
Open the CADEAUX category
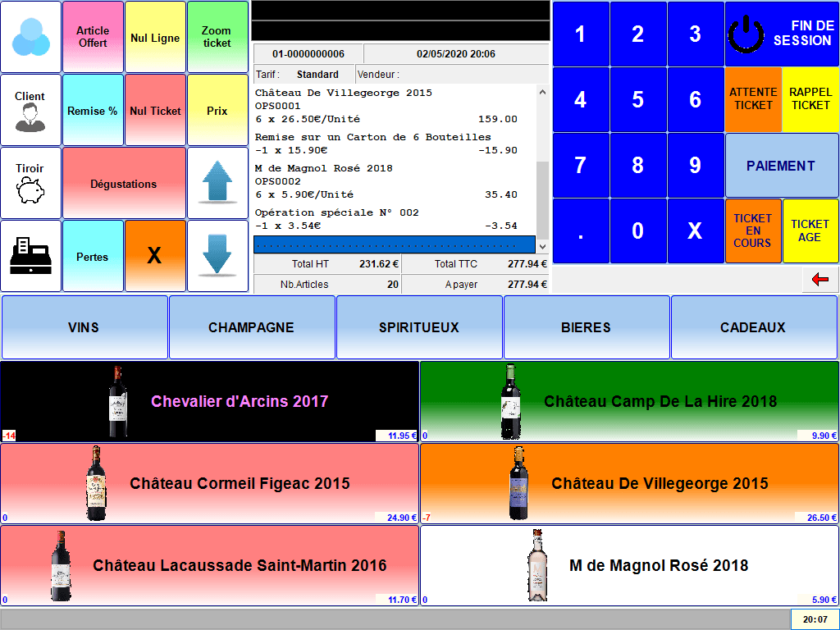click(754, 327)
